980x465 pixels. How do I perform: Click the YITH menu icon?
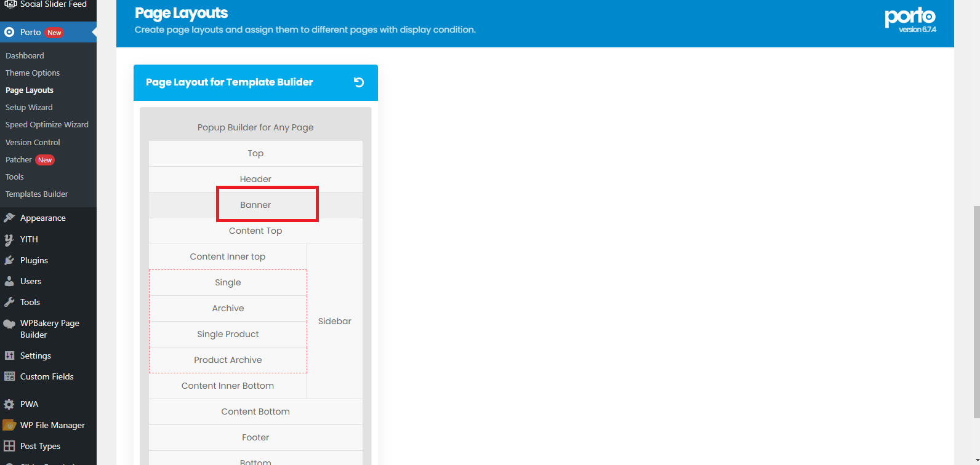[9, 239]
